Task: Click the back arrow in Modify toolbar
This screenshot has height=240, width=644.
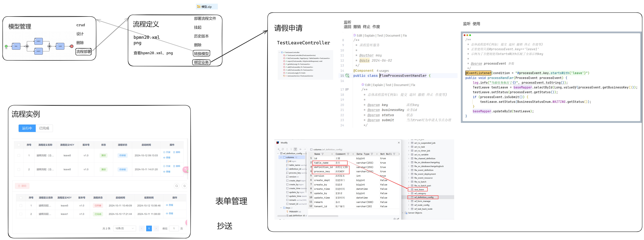Action: [x=300, y=149]
